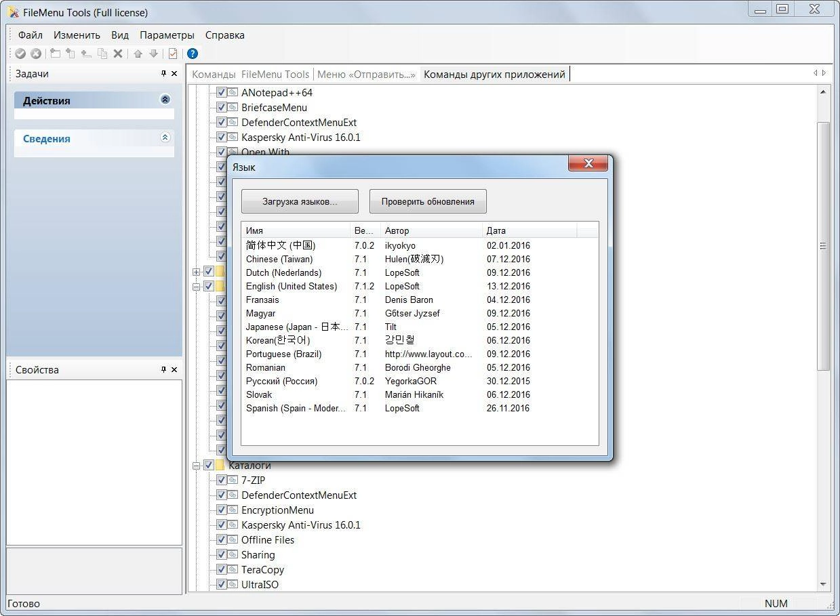Select Portuguese (Brazil) language row
The height and width of the screenshot is (616, 840).
click(x=420, y=354)
